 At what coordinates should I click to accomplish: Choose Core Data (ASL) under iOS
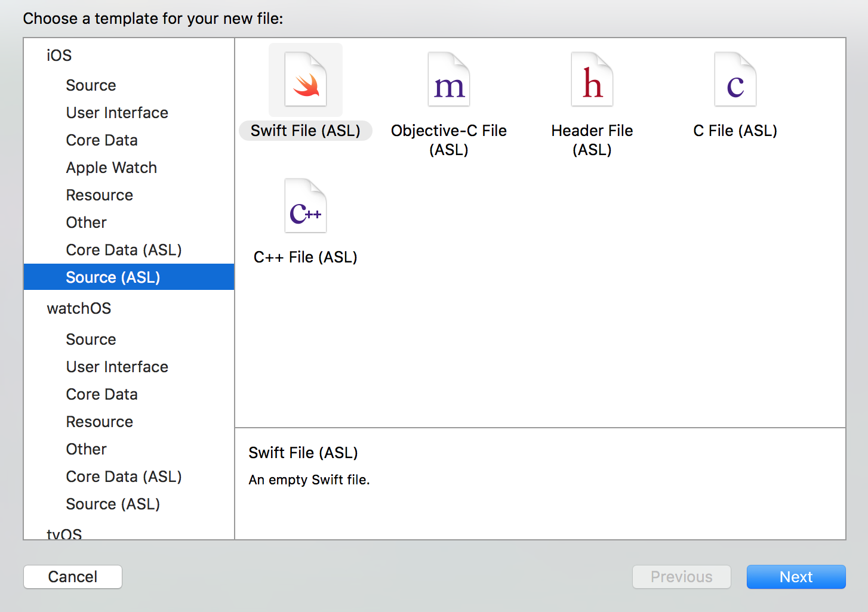click(x=129, y=250)
